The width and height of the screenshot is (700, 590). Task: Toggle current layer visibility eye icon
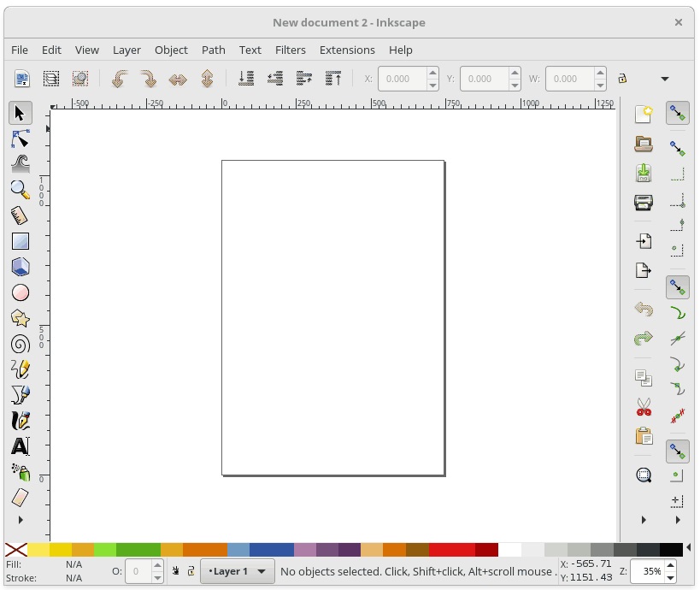(175, 571)
